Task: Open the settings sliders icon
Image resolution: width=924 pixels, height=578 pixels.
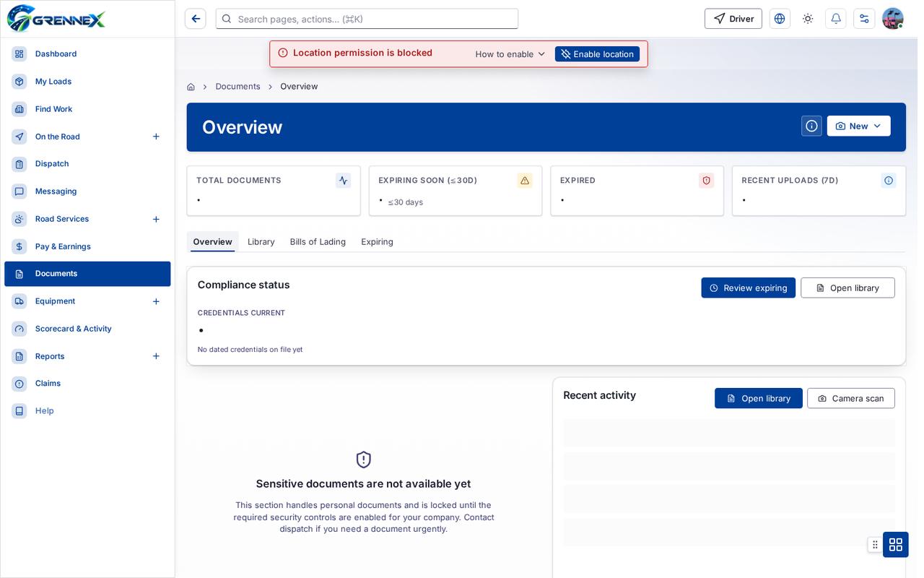Action: point(864,19)
